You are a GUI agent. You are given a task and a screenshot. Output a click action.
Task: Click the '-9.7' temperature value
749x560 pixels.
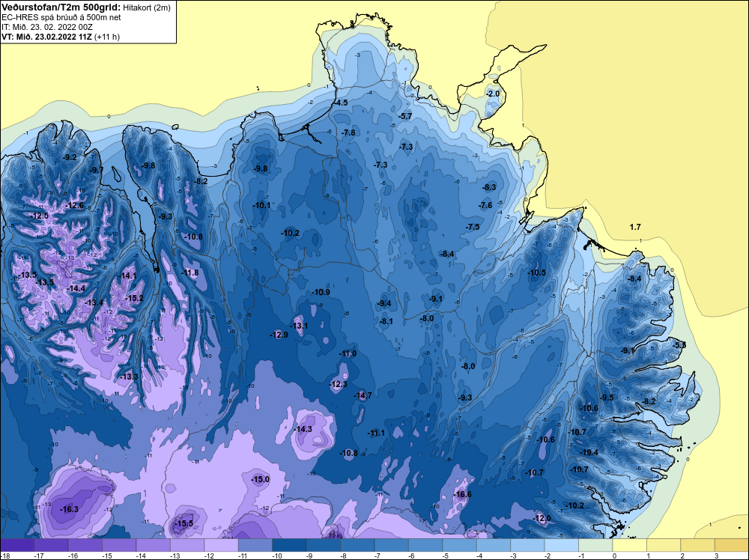coord(97,170)
